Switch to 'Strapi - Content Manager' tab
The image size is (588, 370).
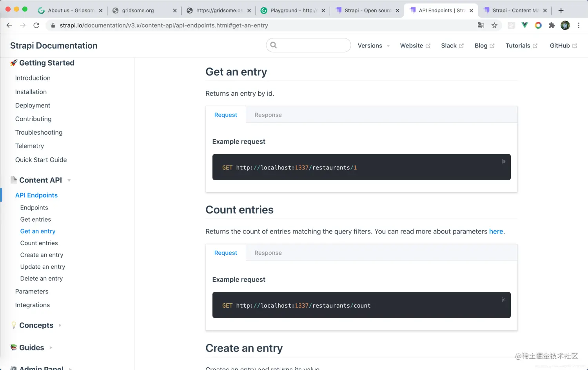point(514,11)
